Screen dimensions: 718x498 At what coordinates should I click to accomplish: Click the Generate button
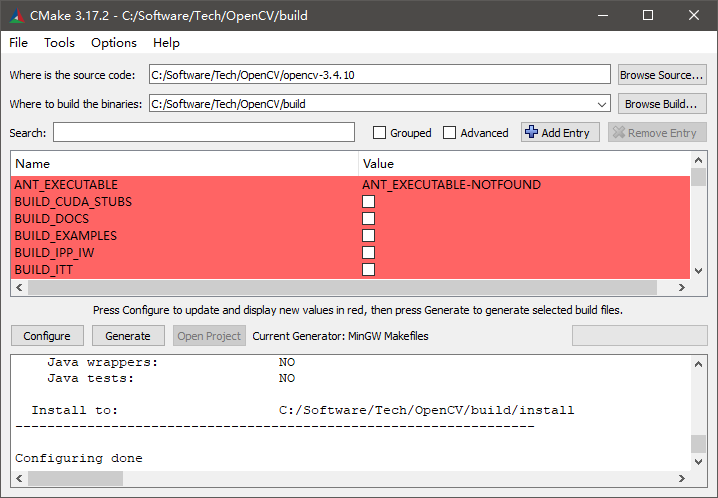[128, 336]
